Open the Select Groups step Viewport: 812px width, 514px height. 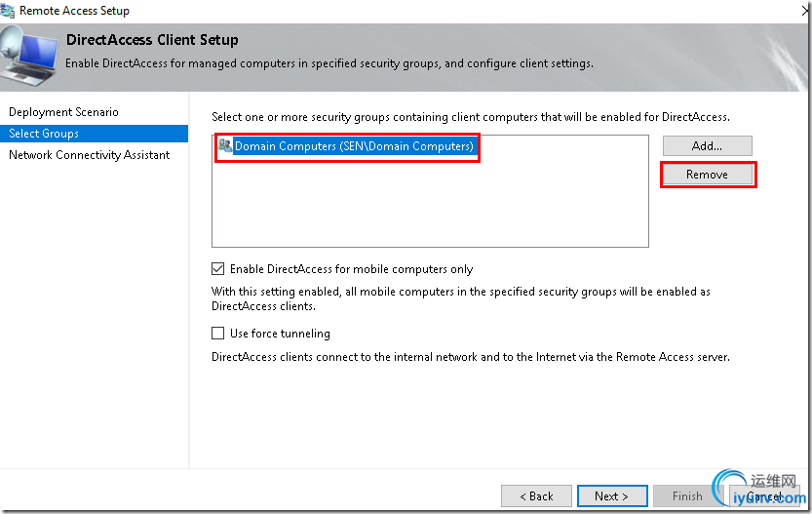(44, 134)
